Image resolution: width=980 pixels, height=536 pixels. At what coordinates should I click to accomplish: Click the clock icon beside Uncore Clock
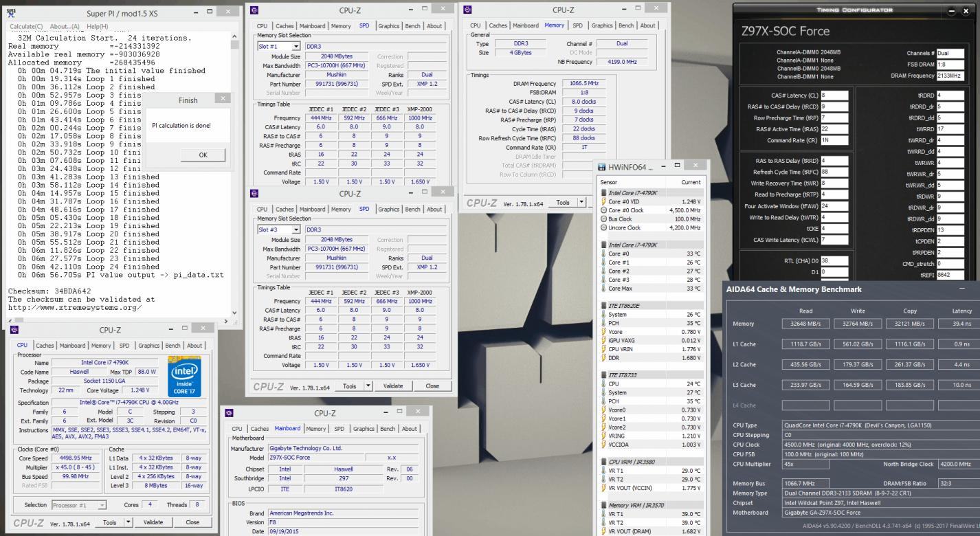pyautogui.click(x=603, y=227)
